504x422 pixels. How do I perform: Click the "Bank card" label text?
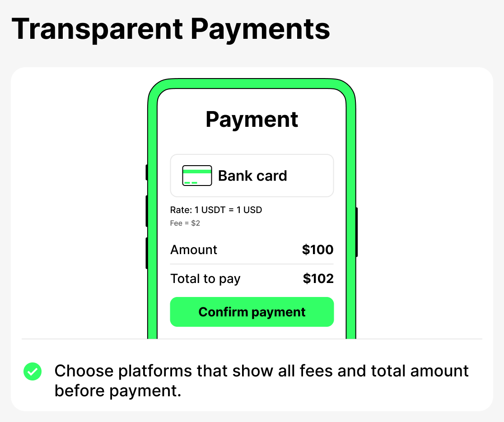(x=252, y=176)
